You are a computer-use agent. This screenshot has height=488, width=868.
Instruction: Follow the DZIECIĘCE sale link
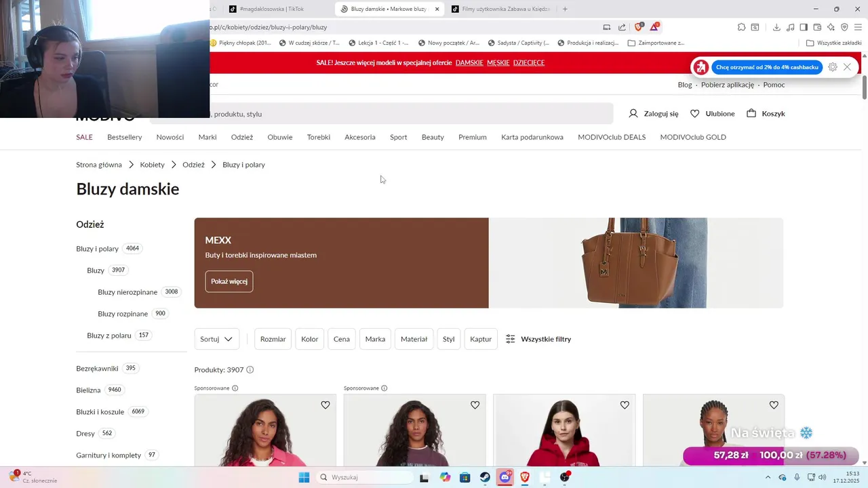tap(529, 62)
